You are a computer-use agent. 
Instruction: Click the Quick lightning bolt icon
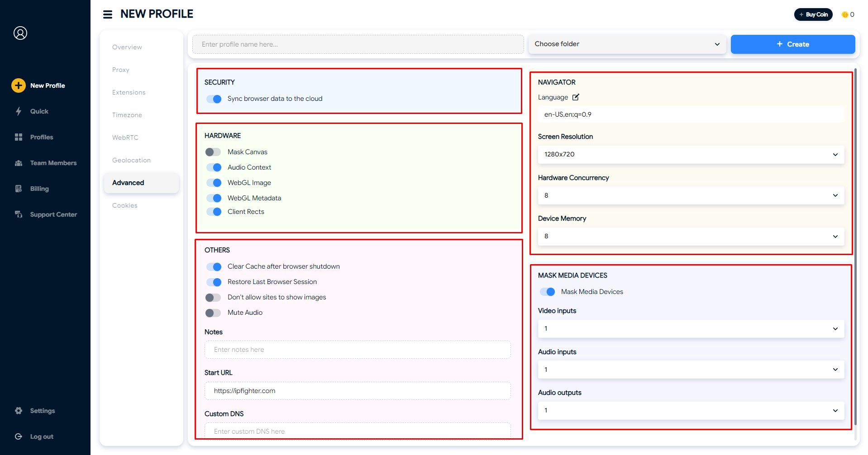tap(19, 111)
